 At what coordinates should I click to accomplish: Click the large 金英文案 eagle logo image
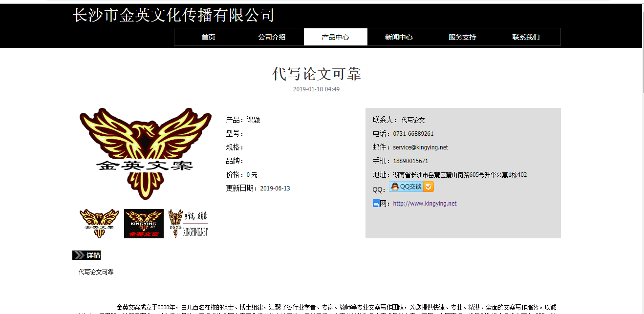pos(146,154)
